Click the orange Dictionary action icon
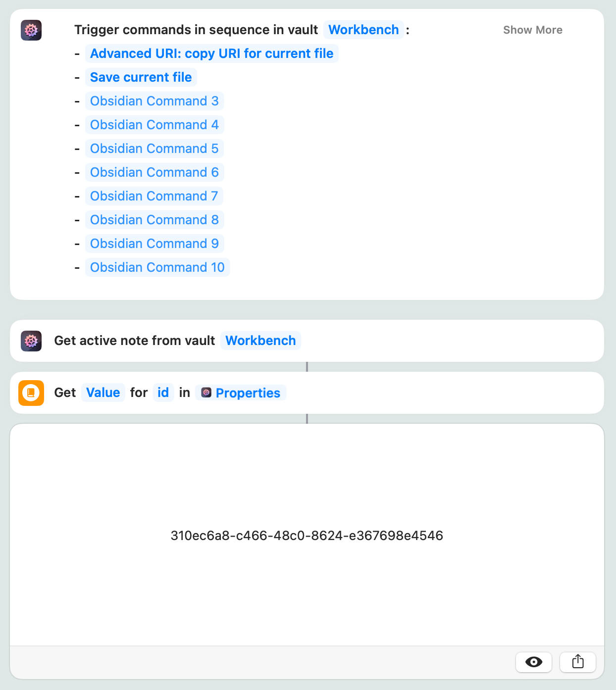 [31, 393]
